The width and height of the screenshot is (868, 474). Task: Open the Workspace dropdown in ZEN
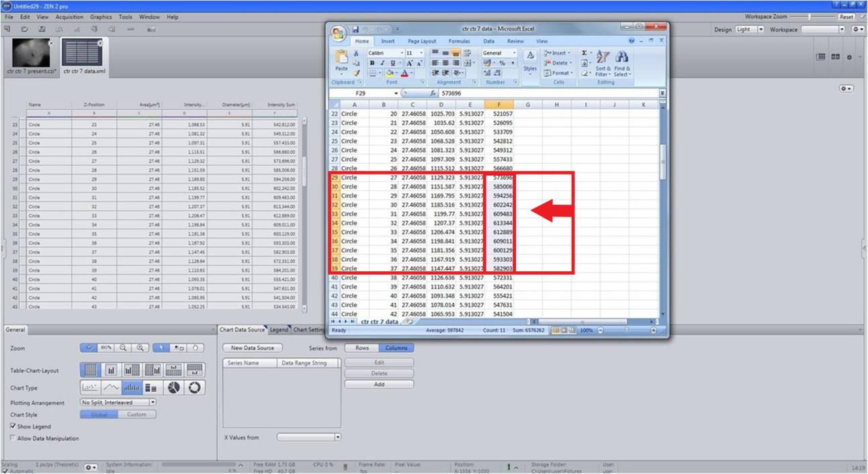[x=842, y=30]
